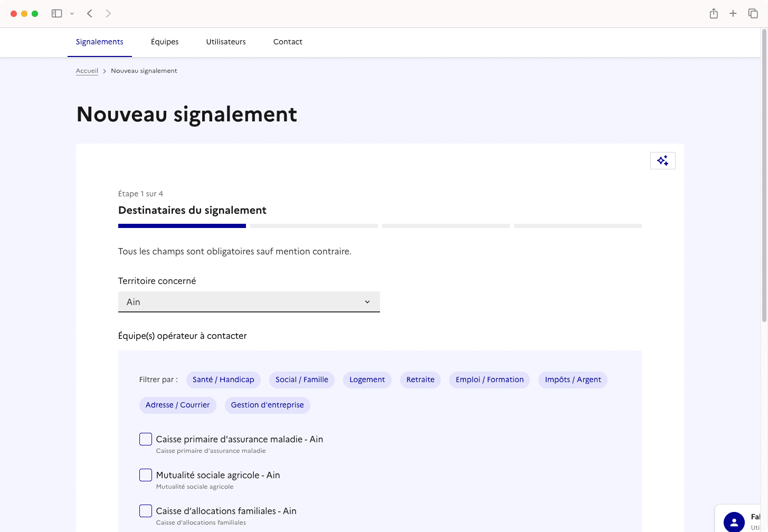Expand the sidebar options chevron
The height and width of the screenshot is (532, 768).
click(x=73, y=13)
